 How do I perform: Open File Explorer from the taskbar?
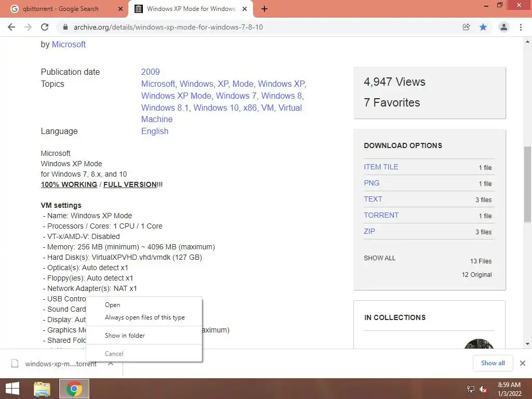pos(42,389)
